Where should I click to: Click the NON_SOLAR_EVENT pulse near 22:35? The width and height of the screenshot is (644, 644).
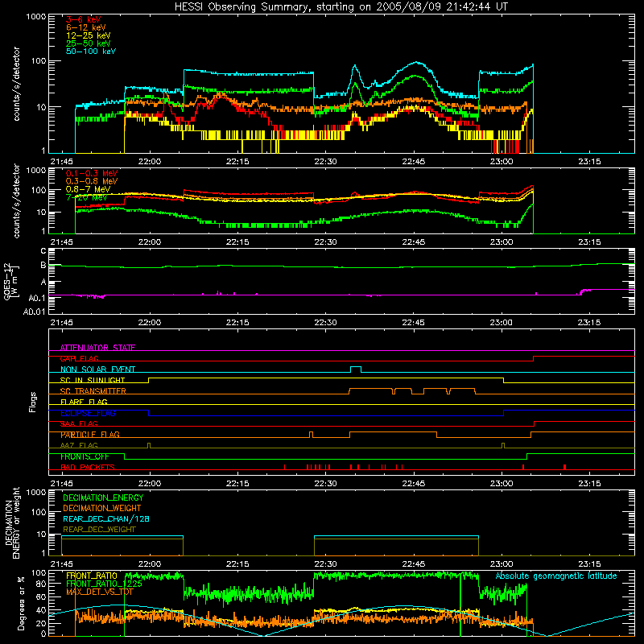tap(356, 369)
